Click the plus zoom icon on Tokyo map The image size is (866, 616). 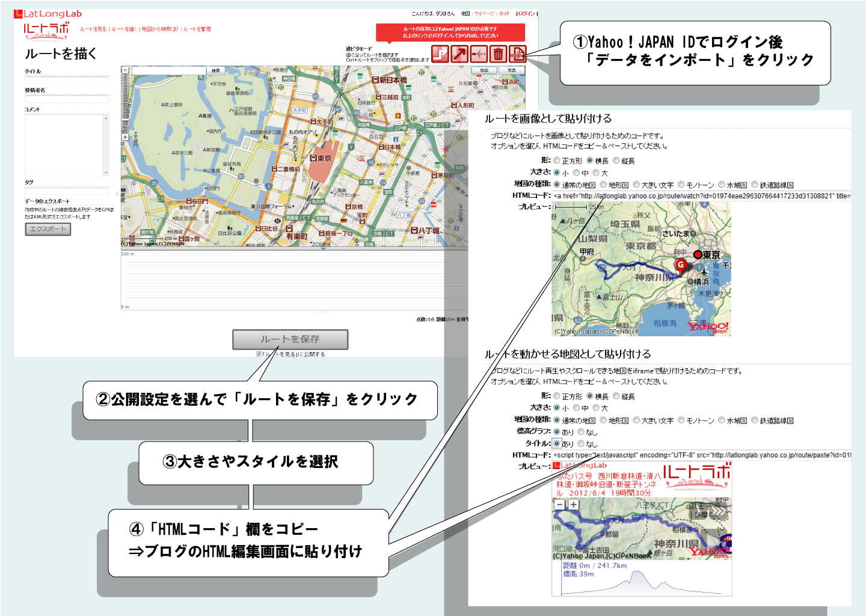click(125, 137)
